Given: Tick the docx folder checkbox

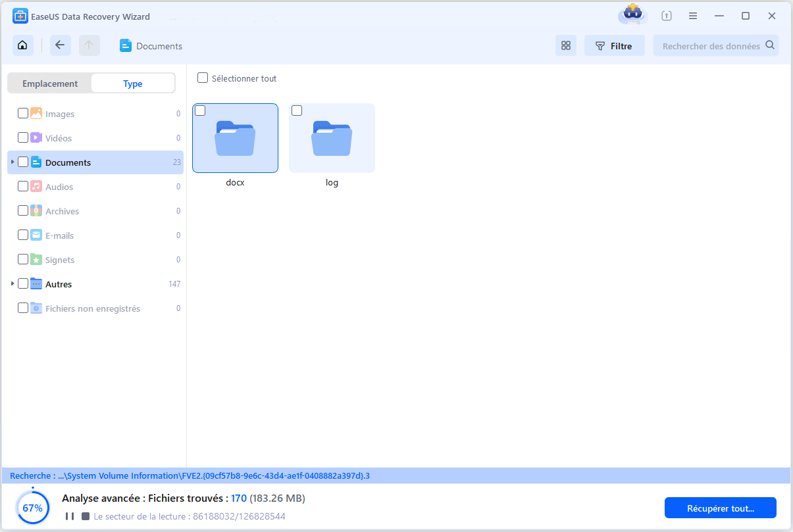Looking at the screenshot, I should tap(201, 110).
